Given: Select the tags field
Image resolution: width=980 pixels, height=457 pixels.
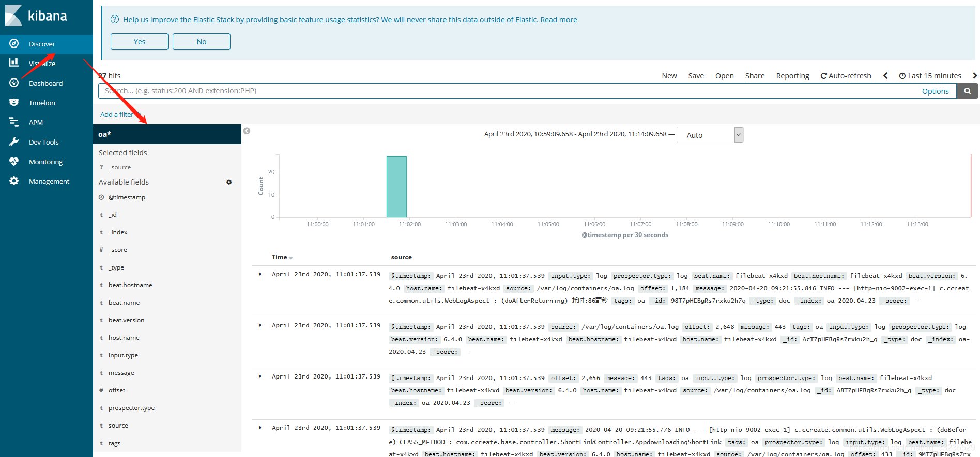Looking at the screenshot, I should pyautogui.click(x=114, y=443).
